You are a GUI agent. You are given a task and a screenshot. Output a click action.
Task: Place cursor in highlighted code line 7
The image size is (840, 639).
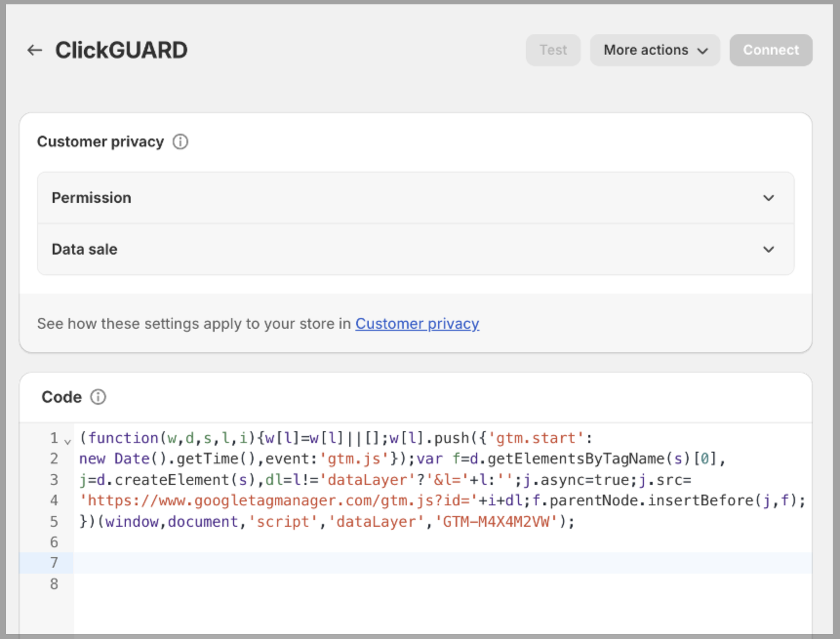442,563
